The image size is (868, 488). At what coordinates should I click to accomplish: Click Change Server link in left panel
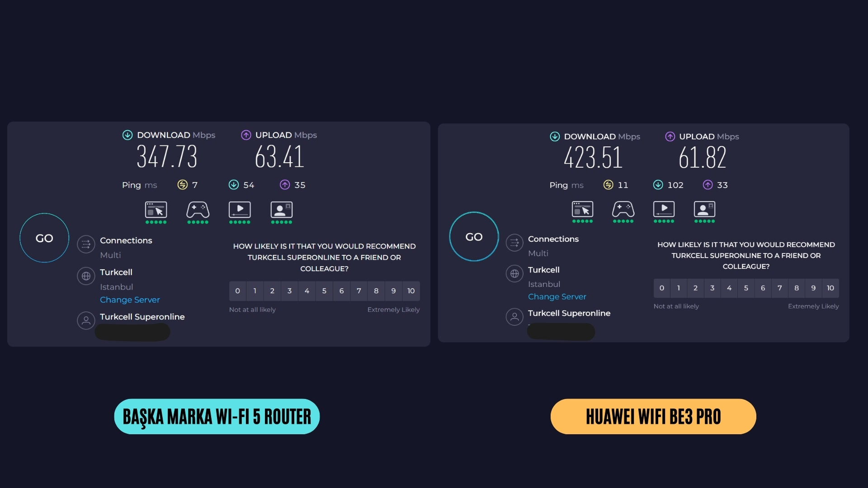pos(130,300)
